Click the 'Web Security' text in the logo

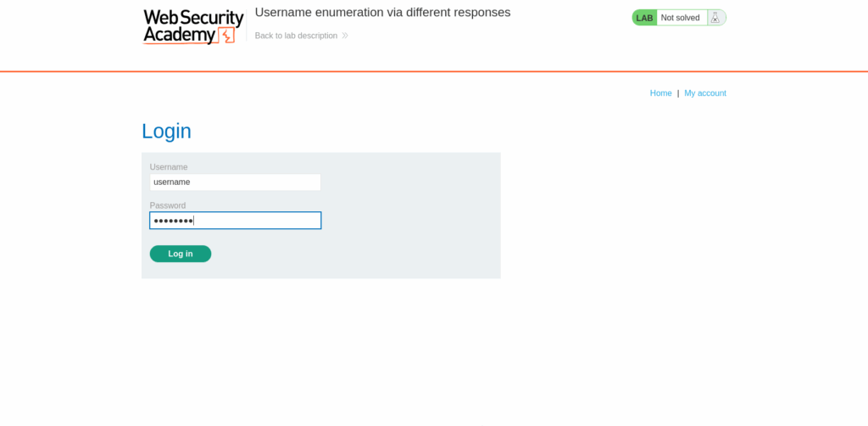point(194,18)
